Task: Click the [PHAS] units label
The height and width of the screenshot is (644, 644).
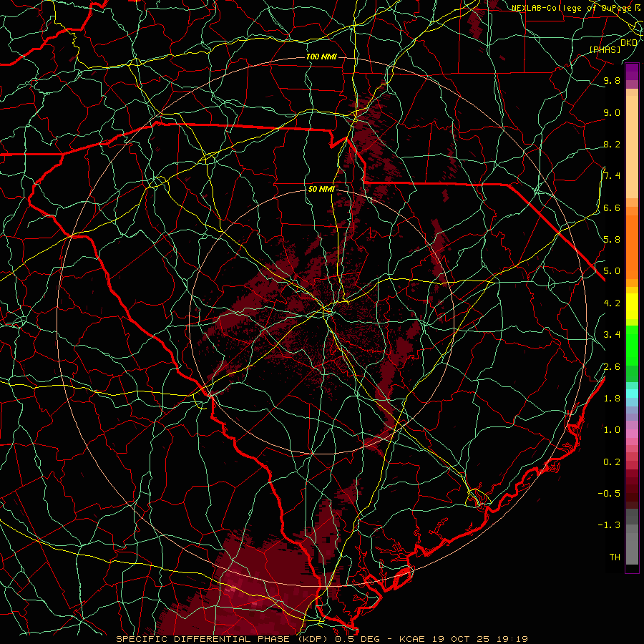Action: pos(605,49)
